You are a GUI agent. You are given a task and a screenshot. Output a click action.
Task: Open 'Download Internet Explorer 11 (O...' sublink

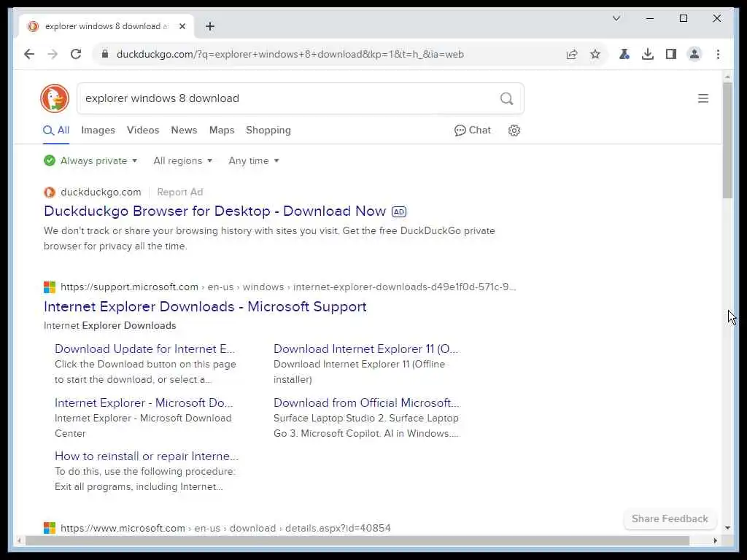(x=366, y=349)
